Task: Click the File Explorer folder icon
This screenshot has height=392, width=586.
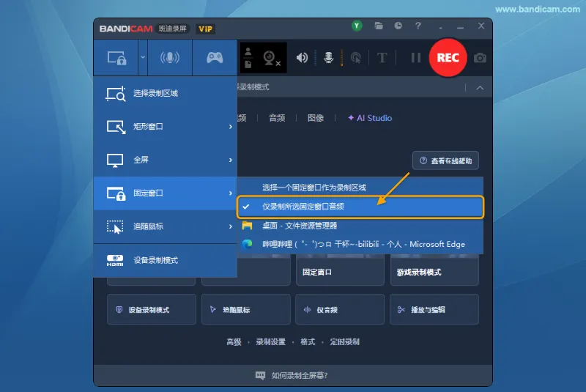Action: coord(247,226)
